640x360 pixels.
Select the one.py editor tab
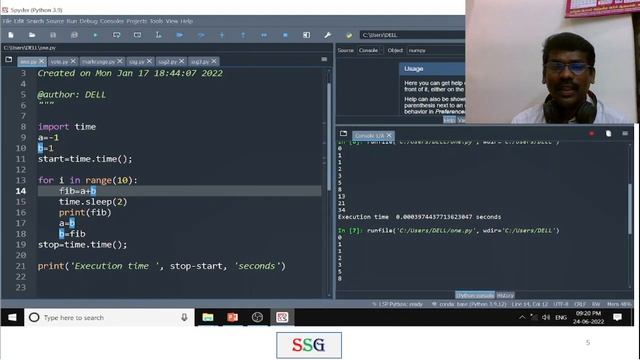pyautogui.click(x=28, y=62)
